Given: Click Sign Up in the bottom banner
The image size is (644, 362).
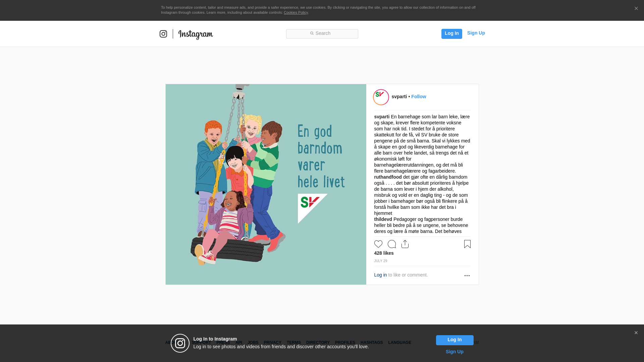Looking at the screenshot, I should pos(454,352).
